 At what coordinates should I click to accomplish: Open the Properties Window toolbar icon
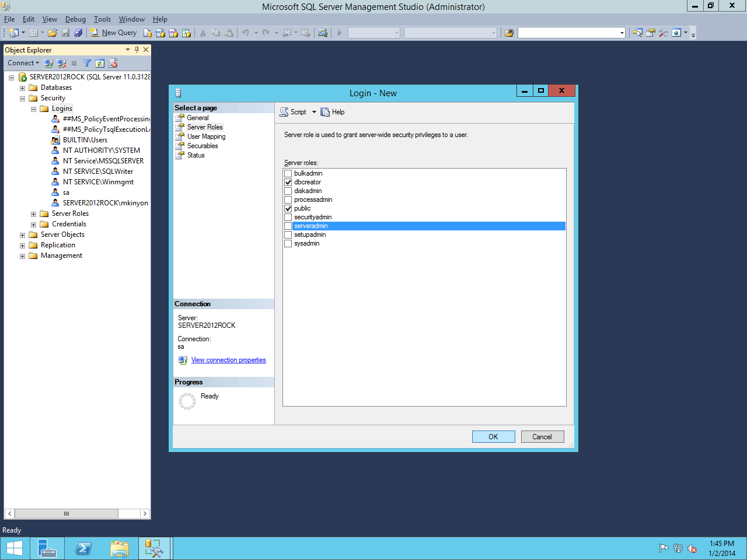(650, 33)
